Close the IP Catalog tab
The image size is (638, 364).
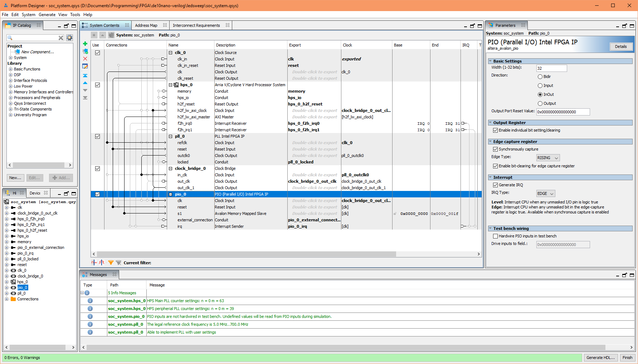[39, 25]
